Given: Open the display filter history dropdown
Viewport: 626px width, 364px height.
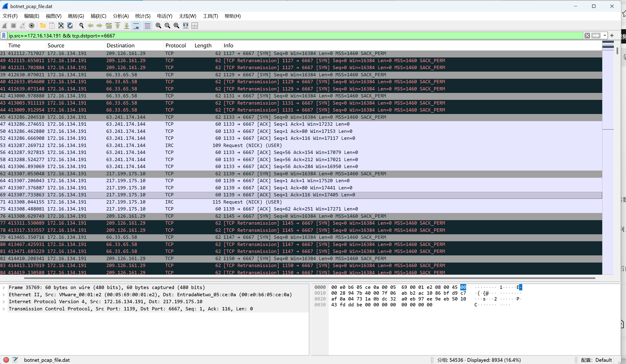Looking at the screenshot, I should pyautogui.click(x=605, y=36).
